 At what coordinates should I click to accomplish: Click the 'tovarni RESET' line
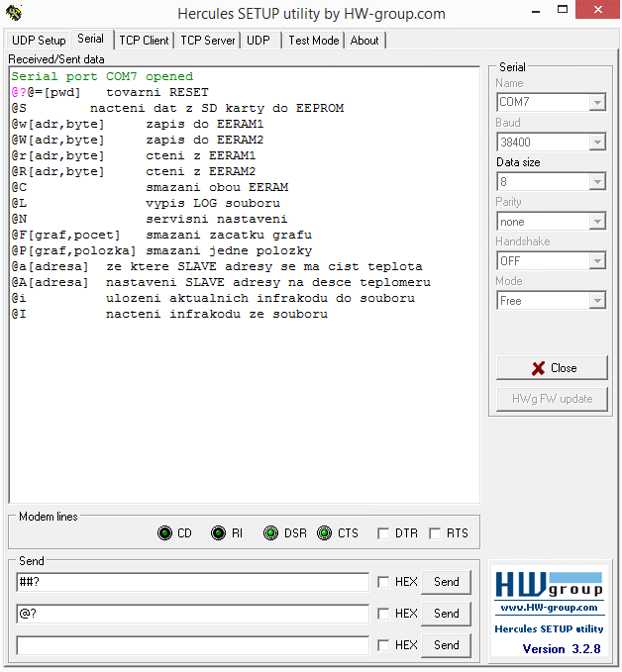pyautogui.click(x=110, y=93)
